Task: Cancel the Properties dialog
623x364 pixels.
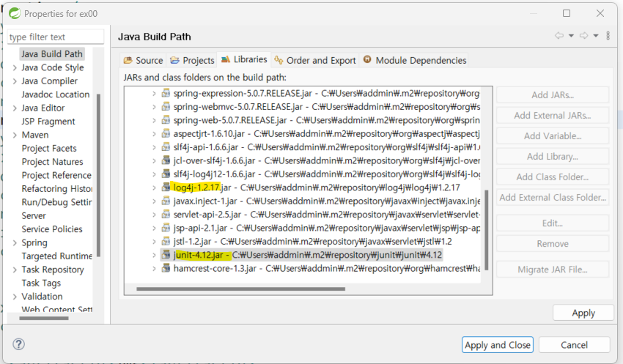Action: coord(574,345)
